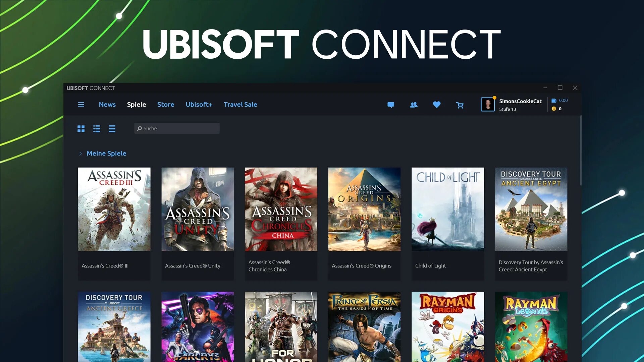Navigate to the Ubisoft+ tab
Viewport: 644px width, 362px height.
(199, 104)
